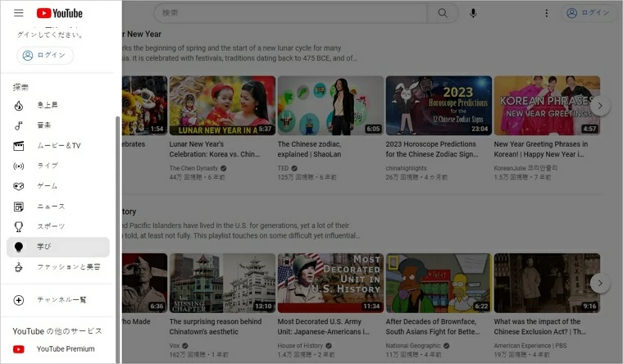The width and height of the screenshot is (623, 364).
Task: Click the plus circle channel list icon
Action: (19, 300)
